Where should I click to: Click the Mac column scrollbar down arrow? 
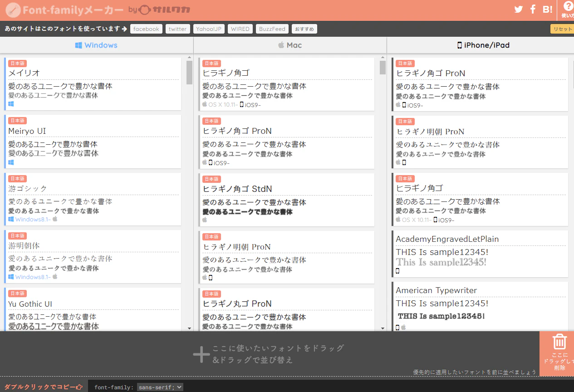click(x=383, y=328)
